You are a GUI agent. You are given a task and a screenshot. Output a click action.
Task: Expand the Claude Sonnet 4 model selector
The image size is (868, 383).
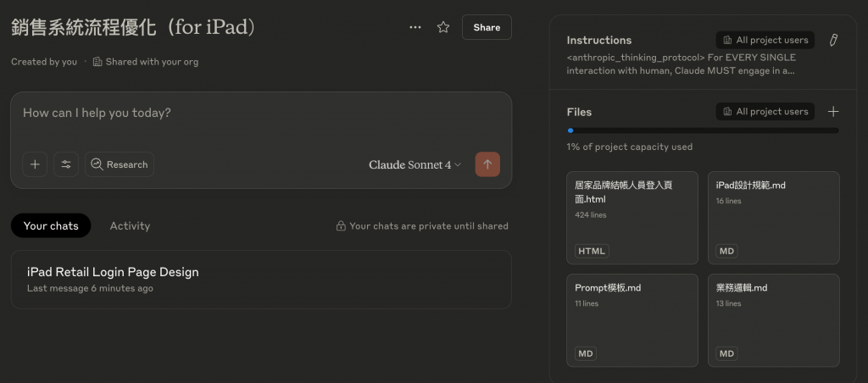(415, 164)
